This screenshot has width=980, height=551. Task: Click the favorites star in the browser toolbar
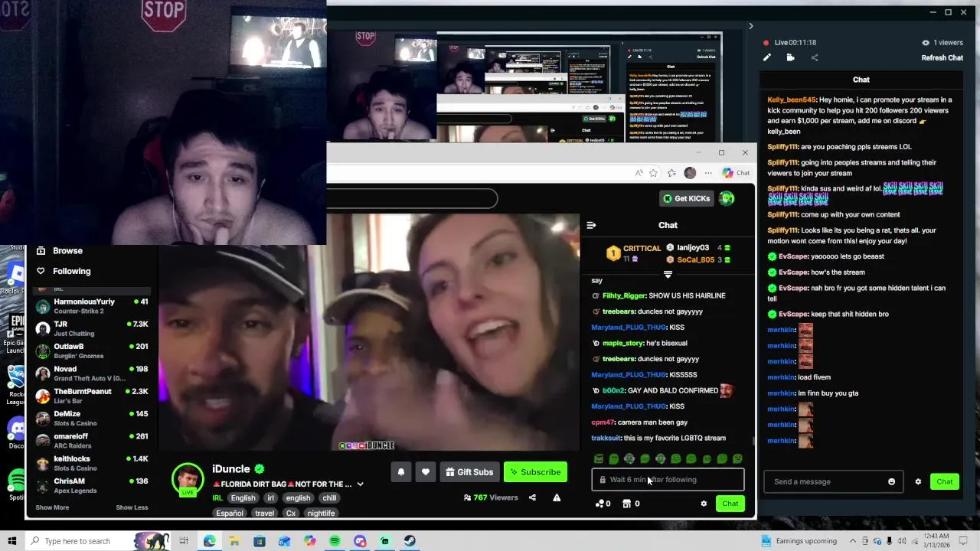click(x=653, y=173)
